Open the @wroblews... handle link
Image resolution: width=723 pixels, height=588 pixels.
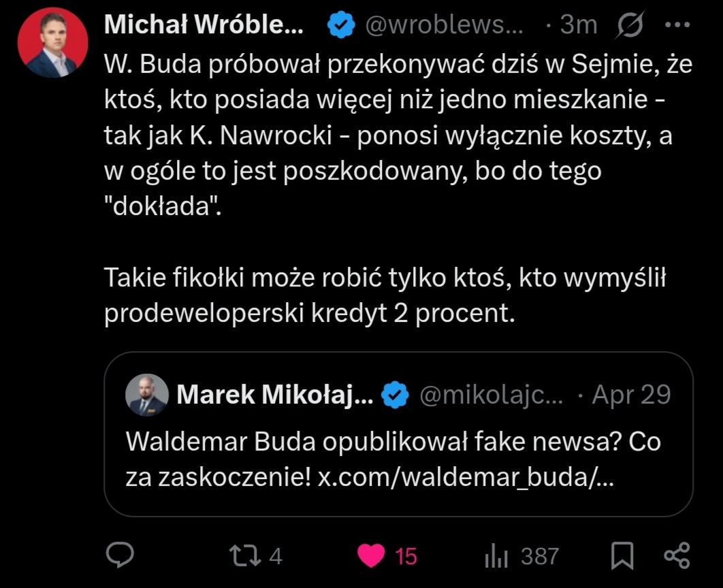coord(446,26)
